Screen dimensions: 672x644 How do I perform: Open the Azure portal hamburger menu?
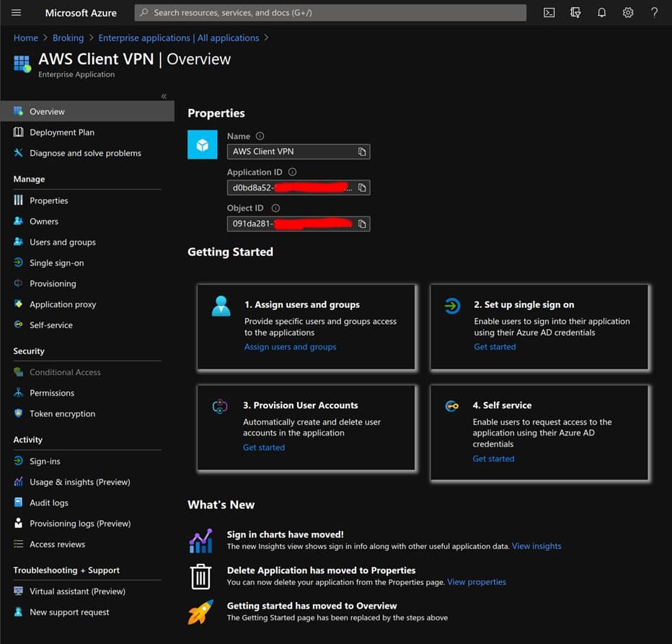click(17, 12)
